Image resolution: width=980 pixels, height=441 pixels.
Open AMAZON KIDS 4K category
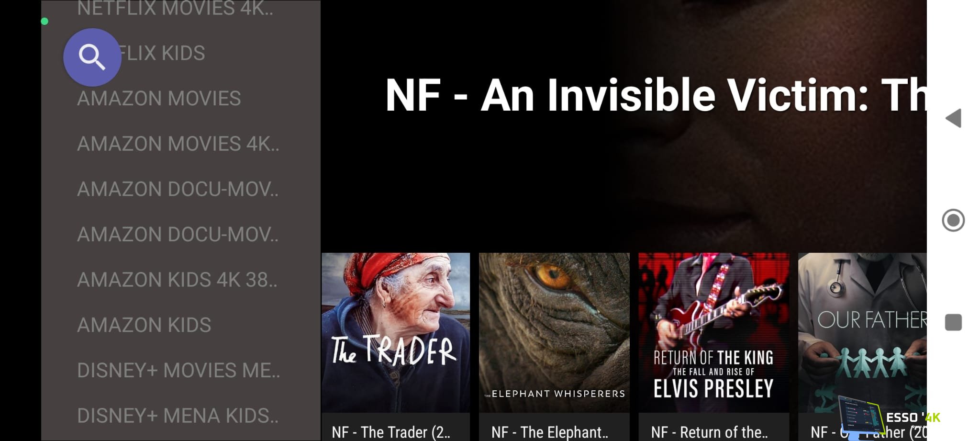pos(177,280)
